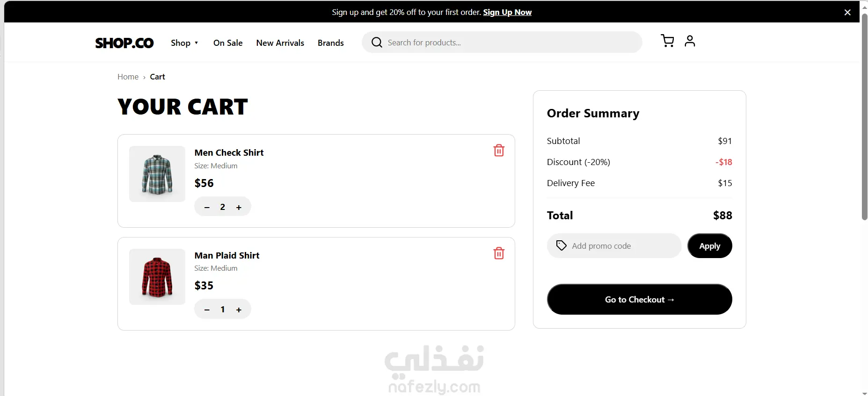Open the Brands menu item
This screenshot has height=396, width=868.
coord(331,43)
